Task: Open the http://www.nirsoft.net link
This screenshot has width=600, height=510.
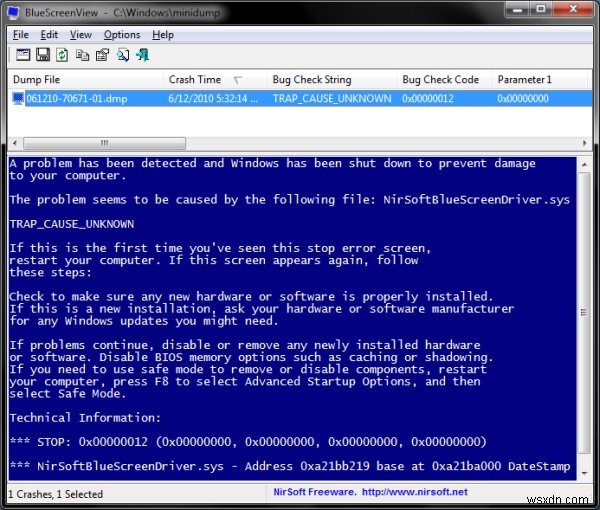Action: [x=415, y=492]
